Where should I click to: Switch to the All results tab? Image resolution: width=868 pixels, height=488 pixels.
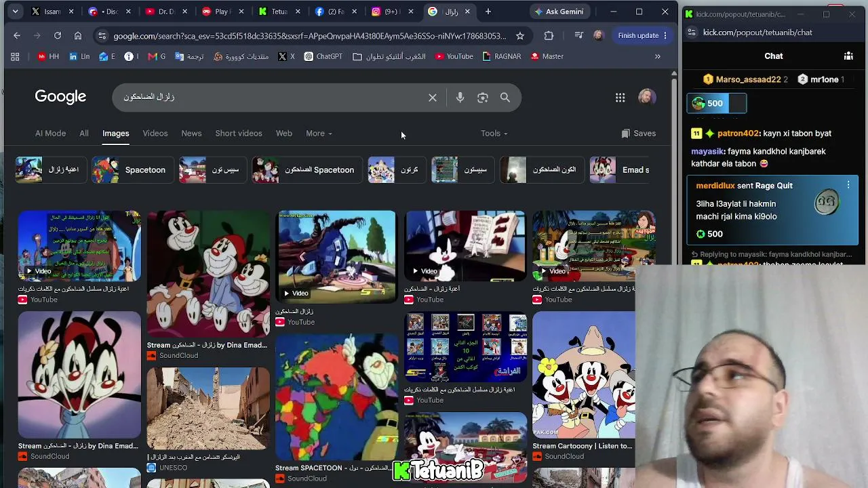(84, 134)
